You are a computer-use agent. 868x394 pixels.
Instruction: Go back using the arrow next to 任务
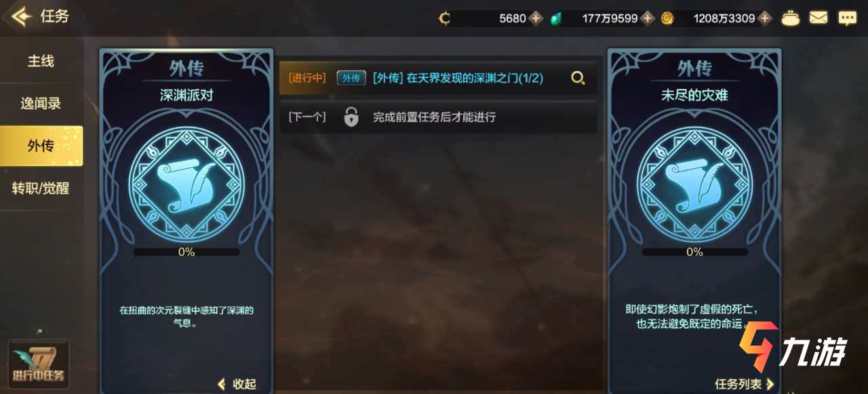click(x=22, y=16)
